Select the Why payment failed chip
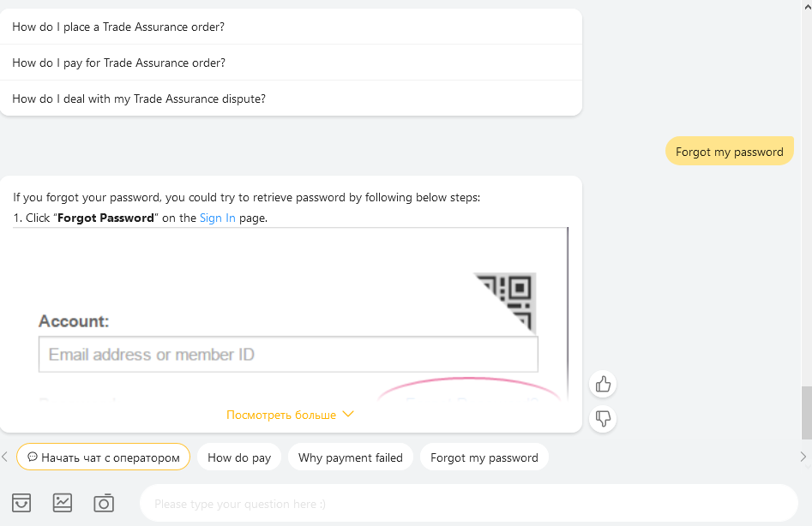Screen dimensions: 812x526 tap(351, 457)
